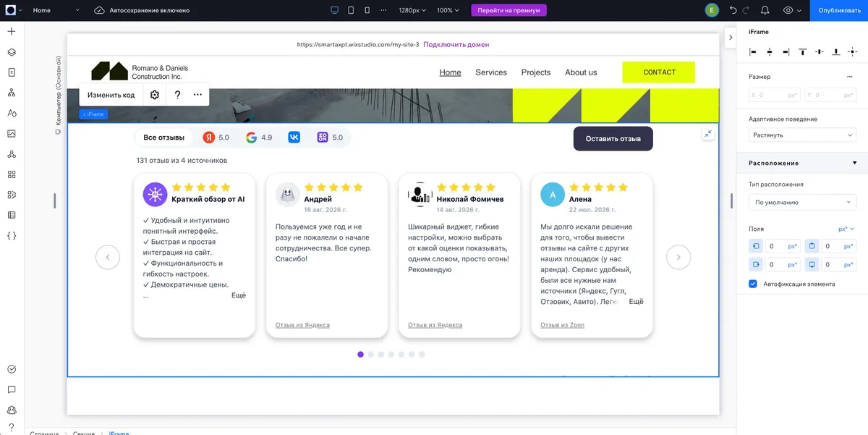Click the yellow CONTACT button

659,72
